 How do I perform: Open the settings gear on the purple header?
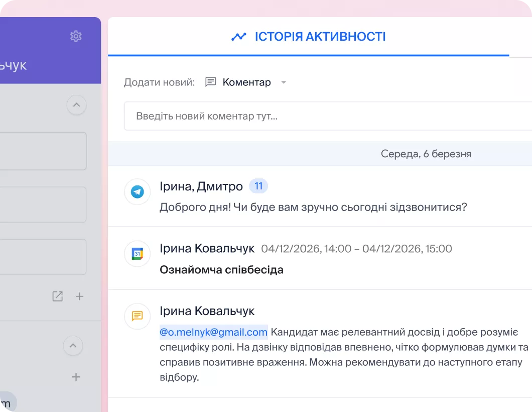click(x=76, y=36)
